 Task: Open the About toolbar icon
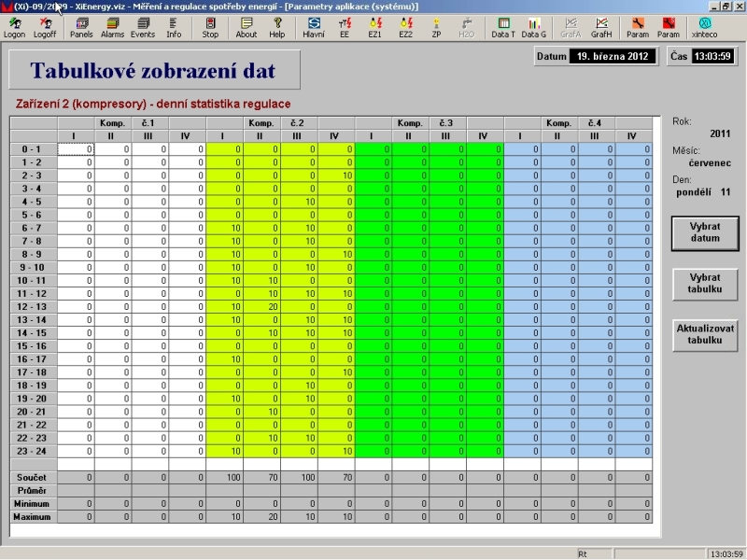tap(247, 28)
